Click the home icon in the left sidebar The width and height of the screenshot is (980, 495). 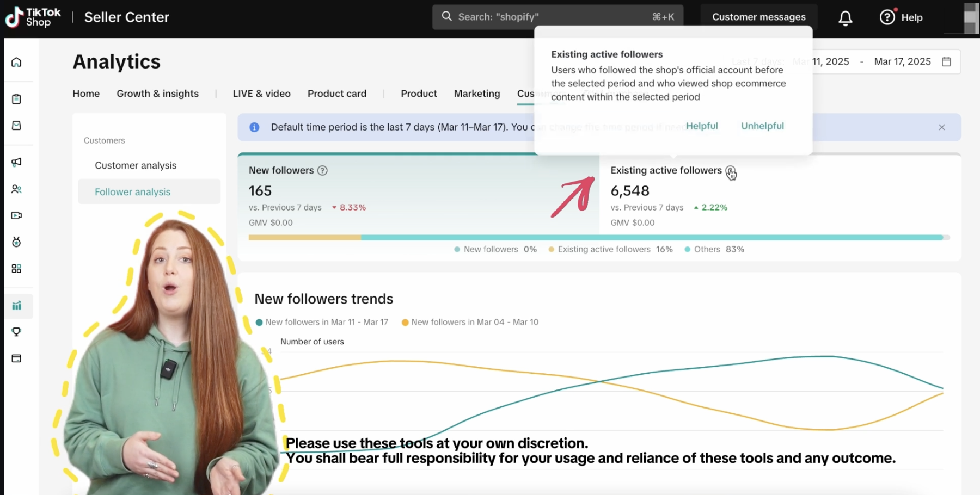(x=16, y=62)
